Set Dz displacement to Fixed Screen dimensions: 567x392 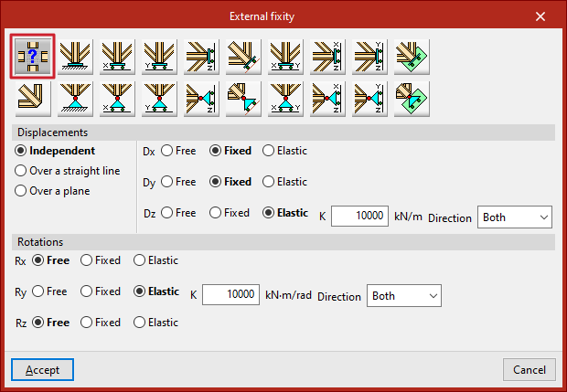(x=230, y=213)
